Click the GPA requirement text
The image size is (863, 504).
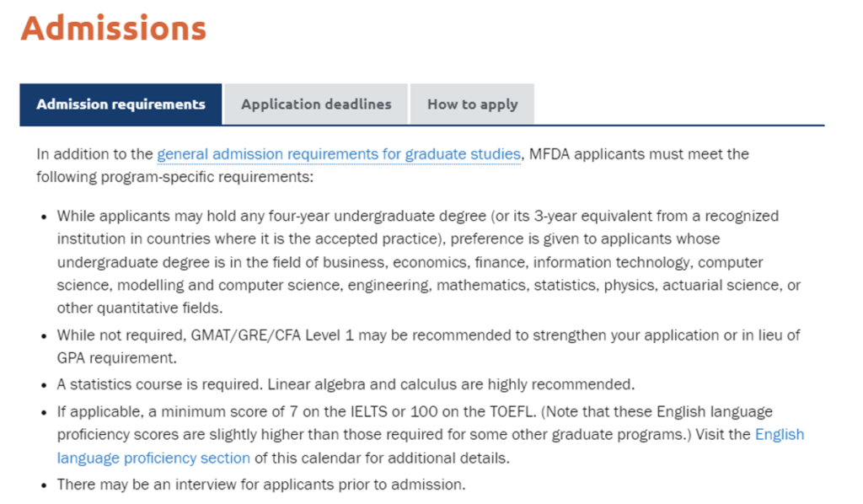tap(116, 357)
